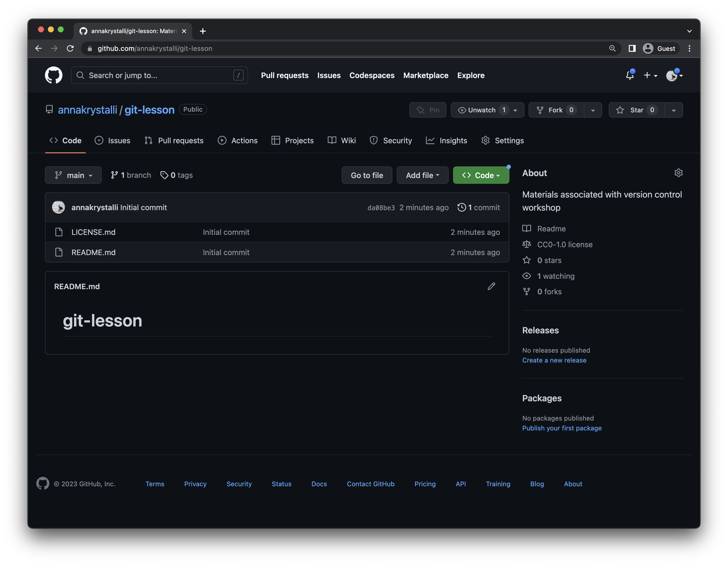Open Explore in top navigation
This screenshot has width=728, height=565.
point(471,75)
